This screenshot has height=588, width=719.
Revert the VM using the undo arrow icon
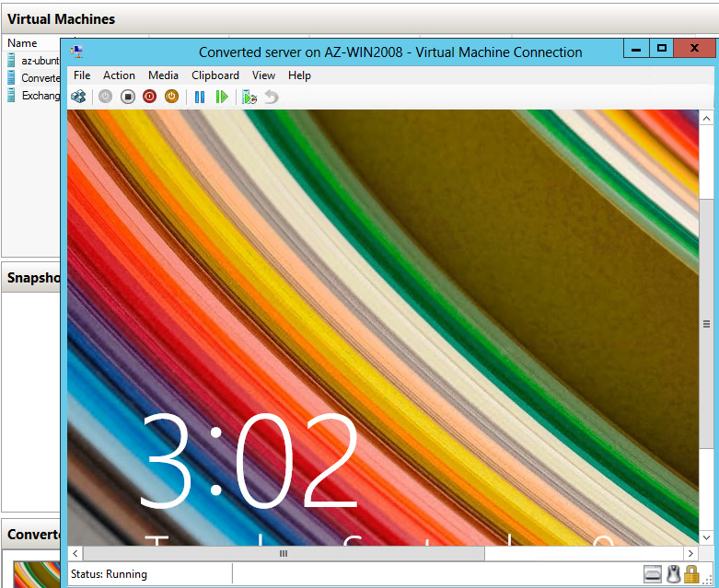coord(272,97)
